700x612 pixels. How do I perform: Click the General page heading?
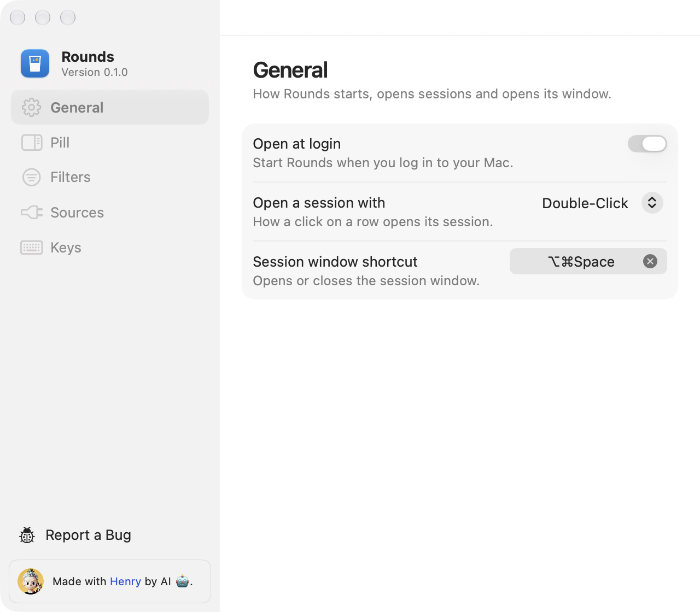[290, 70]
